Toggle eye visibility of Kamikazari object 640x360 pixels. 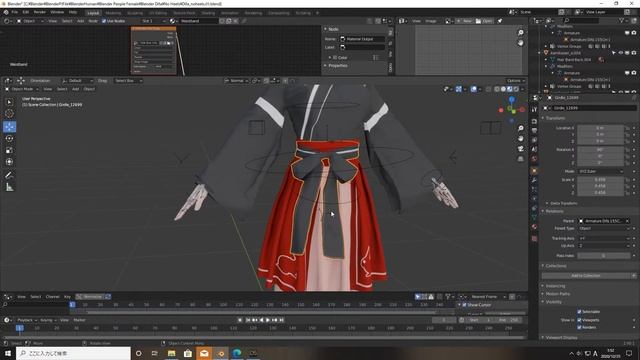[620, 53]
